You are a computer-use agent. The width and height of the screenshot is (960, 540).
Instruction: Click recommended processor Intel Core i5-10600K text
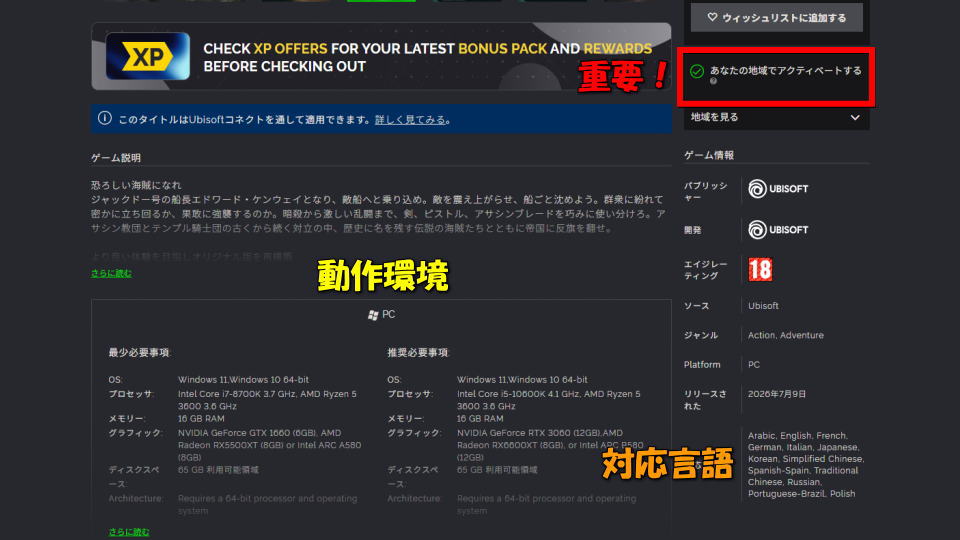548,400
